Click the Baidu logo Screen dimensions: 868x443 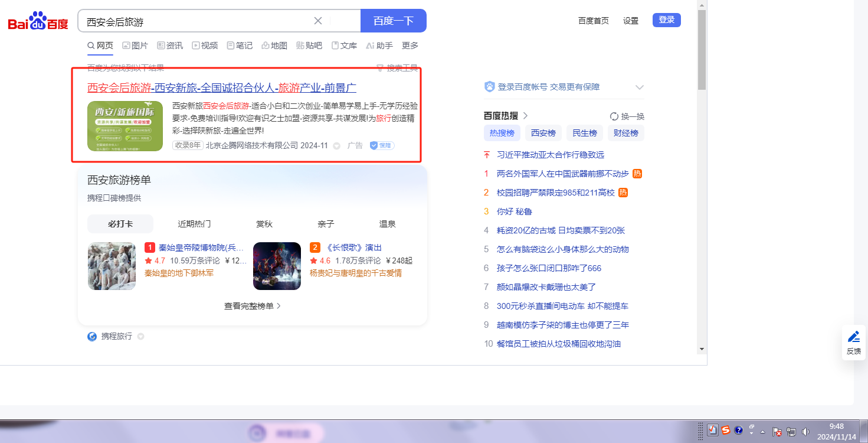pyautogui.click(x=38, y=22)
